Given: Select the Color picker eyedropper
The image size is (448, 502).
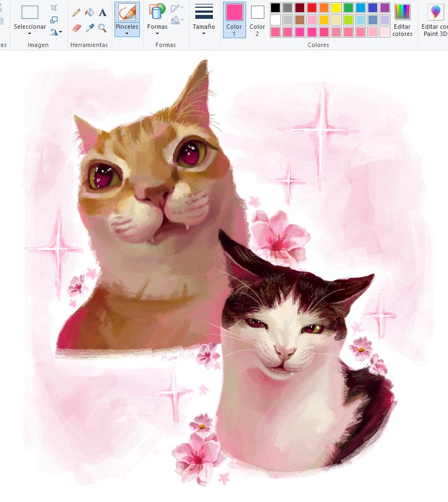Looking at the screenshot, I should 90,28.
